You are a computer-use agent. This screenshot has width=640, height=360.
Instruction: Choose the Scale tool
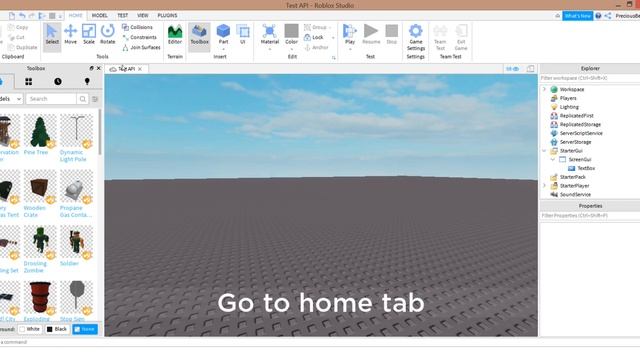click(89, 35)
